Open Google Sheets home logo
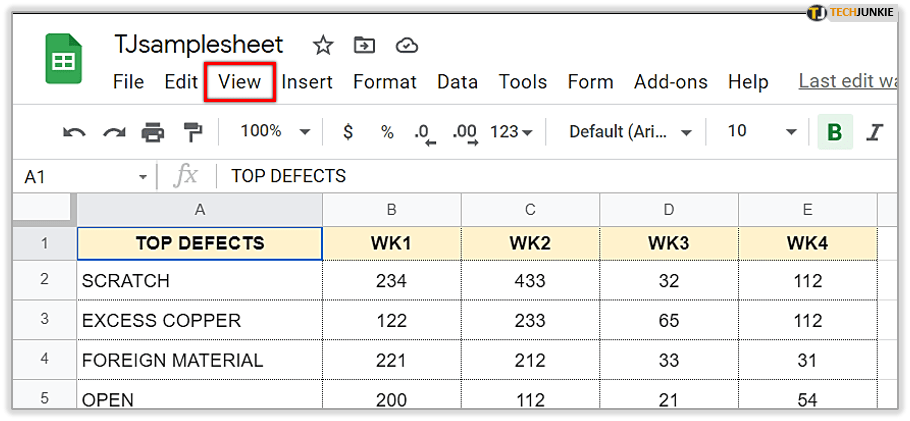Viewport: 910px width, 421px height. click(64, 60)
